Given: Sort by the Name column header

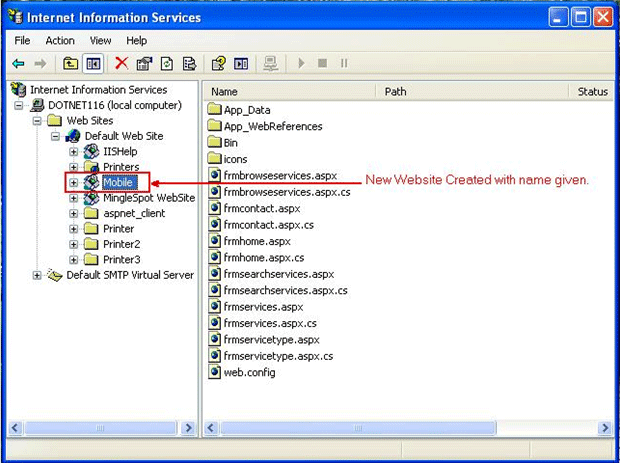Looking at the screenshot, I should tap(289, 91).
